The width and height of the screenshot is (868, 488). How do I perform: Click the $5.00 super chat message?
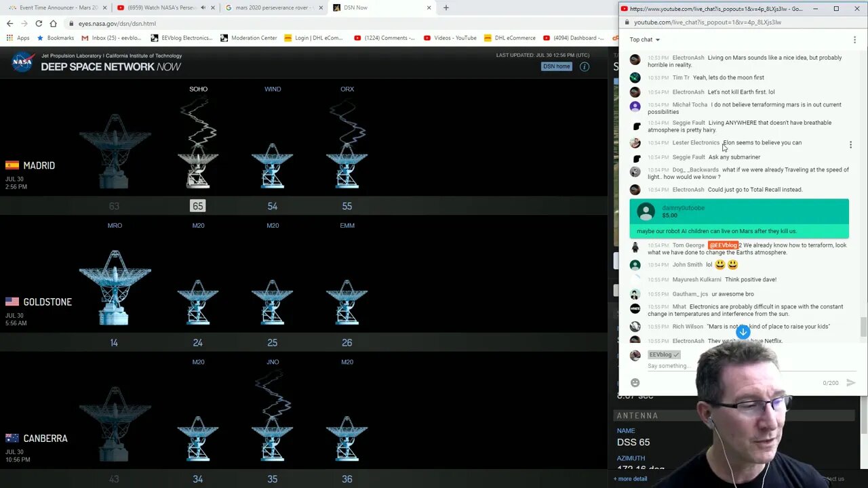click(x=739, y=218)
